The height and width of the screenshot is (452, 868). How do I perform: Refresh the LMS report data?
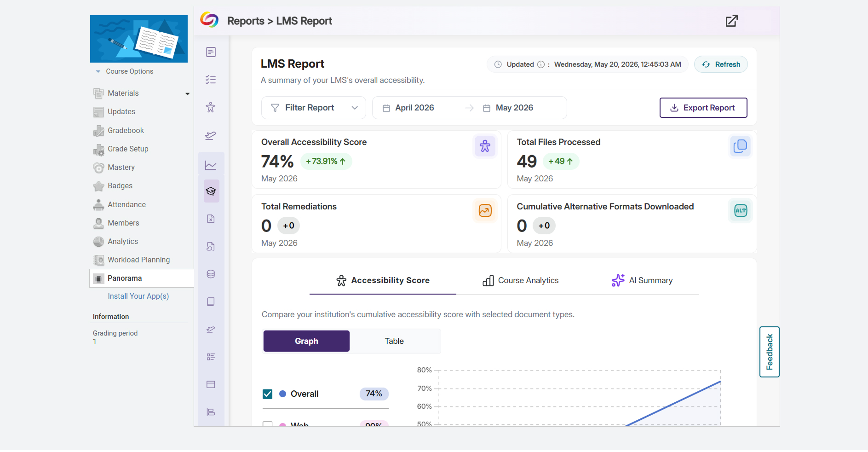point(721,64)
